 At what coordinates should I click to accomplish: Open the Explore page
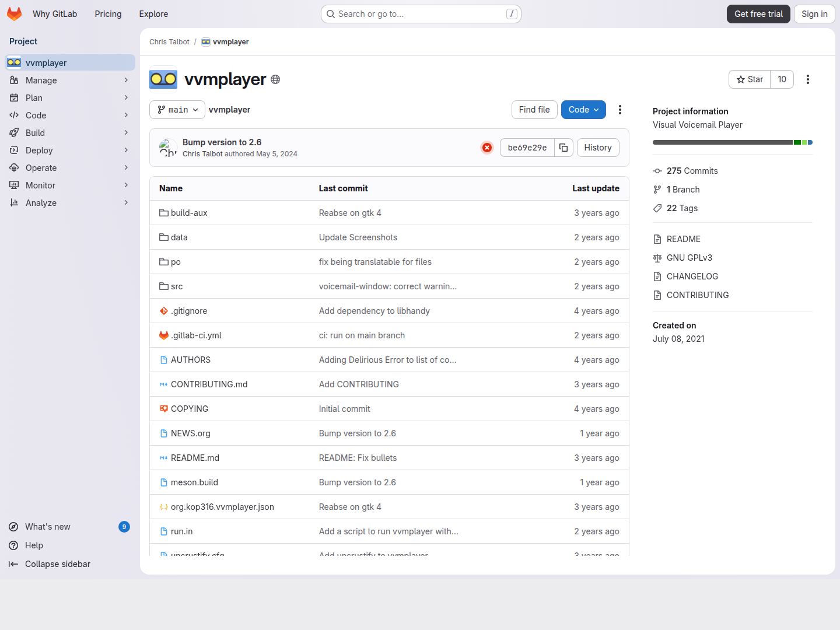pyautogui.click(x=153, y=14)
